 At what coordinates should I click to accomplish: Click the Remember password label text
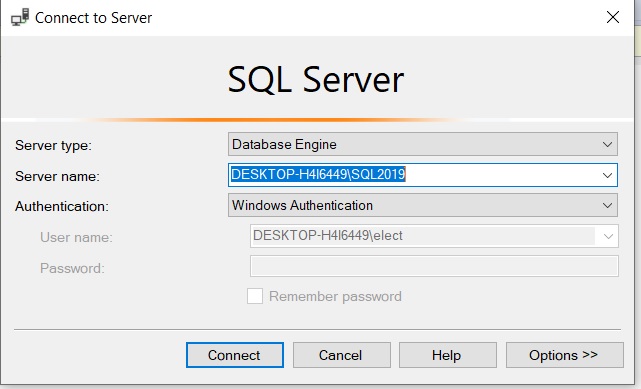coord(335,296)
